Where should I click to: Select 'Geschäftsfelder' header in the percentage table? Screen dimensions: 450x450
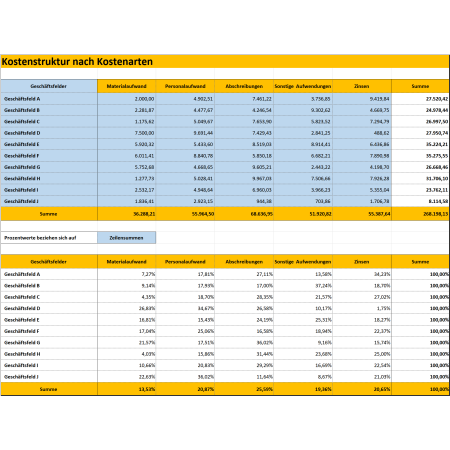click(49, 262)
